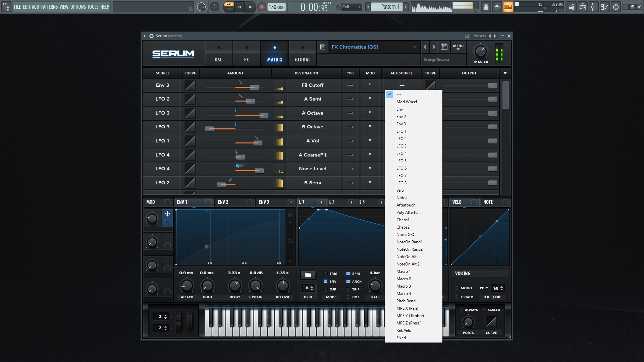
Task: Switch to the Serum OSC tab
Action: (219, 53)
